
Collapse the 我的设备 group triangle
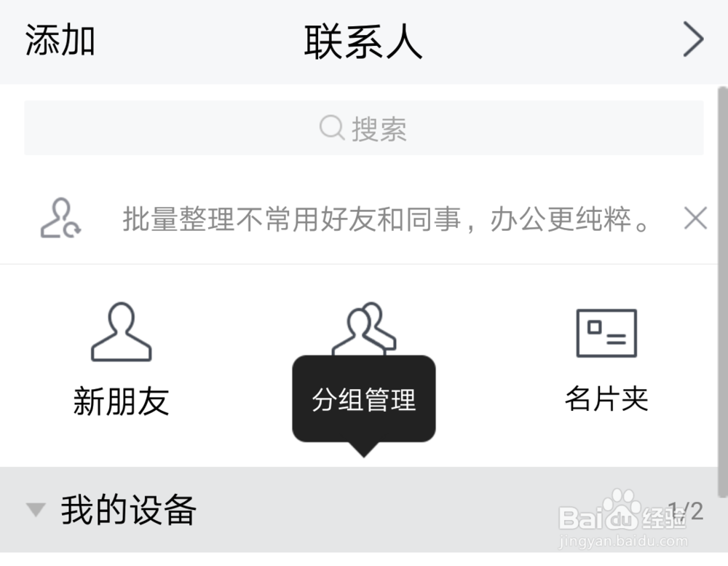(x=36, y=510)
